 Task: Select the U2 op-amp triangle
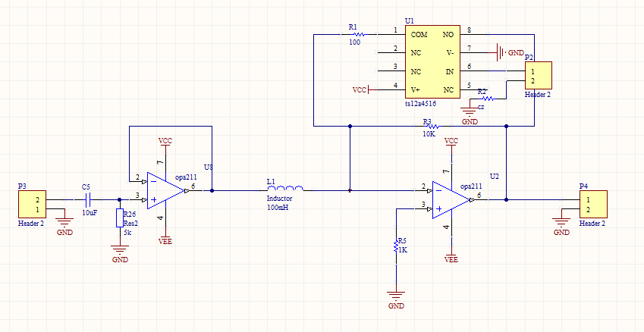(x=451, y=200)
